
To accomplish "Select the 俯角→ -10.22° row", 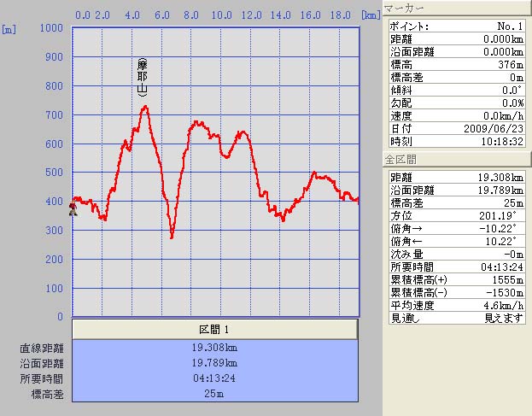I will (457, 229).
